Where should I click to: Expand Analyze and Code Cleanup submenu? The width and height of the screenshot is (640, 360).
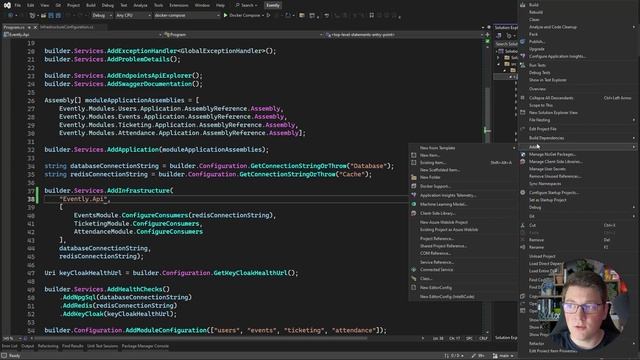579,27
